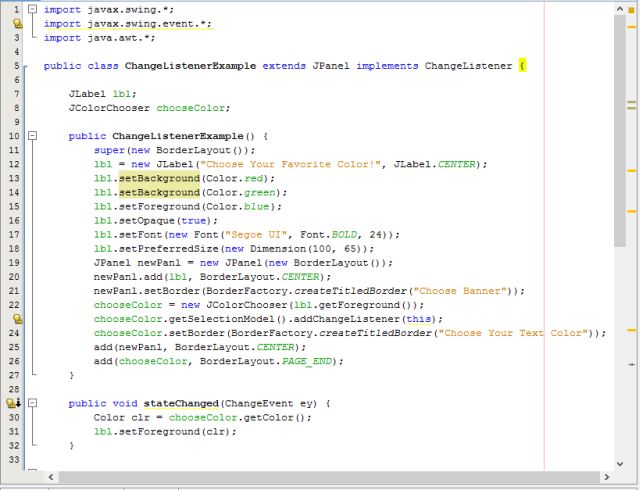
Task: Click the yellow status square atop the error stripe
Action: click(631, 10)
